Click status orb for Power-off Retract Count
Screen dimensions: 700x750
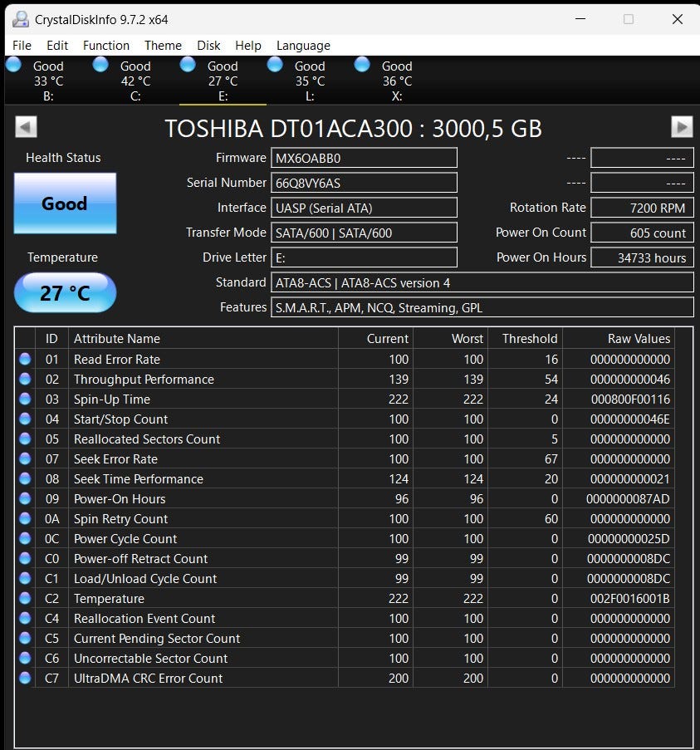[25, 558]
